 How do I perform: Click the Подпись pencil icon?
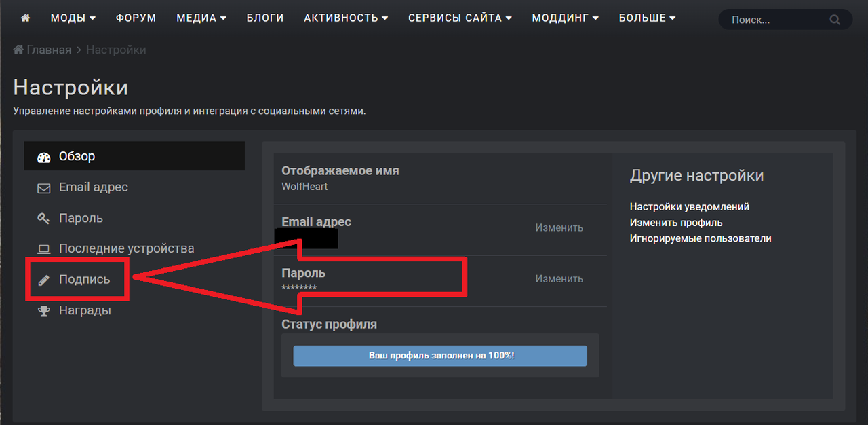(x=44, y=280)
